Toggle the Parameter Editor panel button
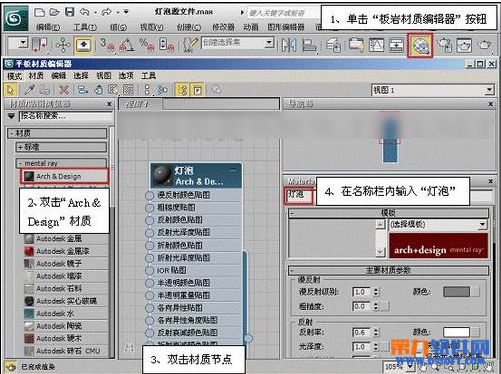 [197, 90]
